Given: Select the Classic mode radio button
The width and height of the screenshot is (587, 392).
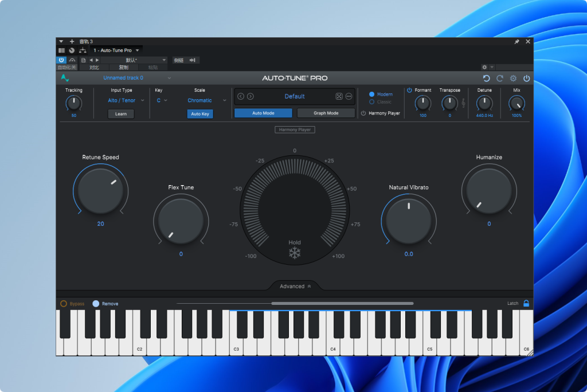Looking at the screenshot, I should click(371, 102).
